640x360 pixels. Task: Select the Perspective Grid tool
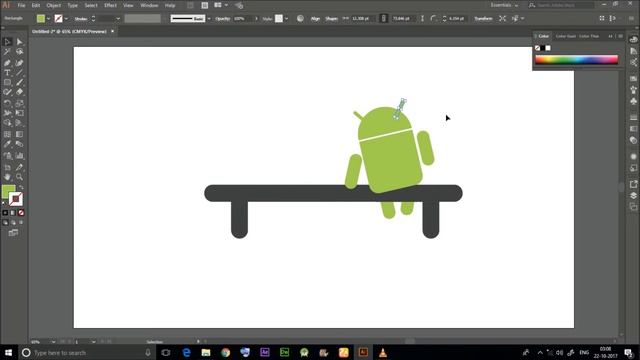(x=20, y=123)
